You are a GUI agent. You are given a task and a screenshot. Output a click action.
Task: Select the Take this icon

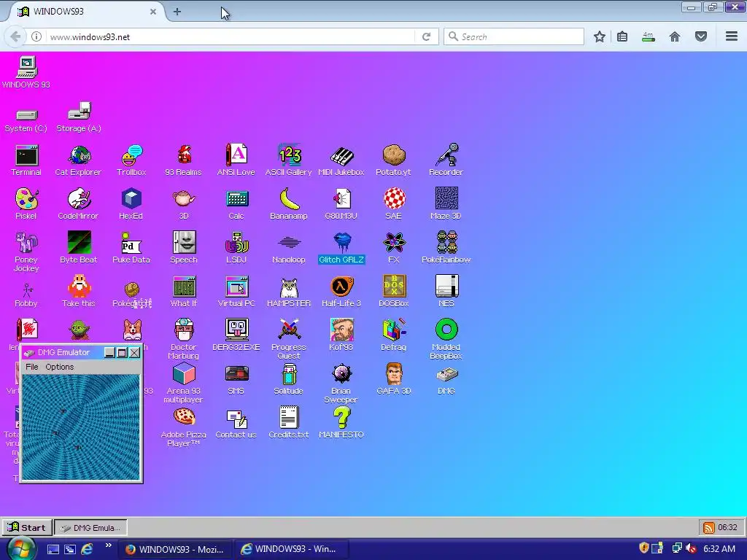click(x=79, y=292)
